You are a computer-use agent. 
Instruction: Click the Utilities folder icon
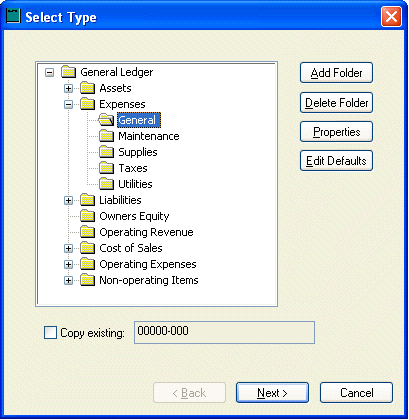point(107,184)
